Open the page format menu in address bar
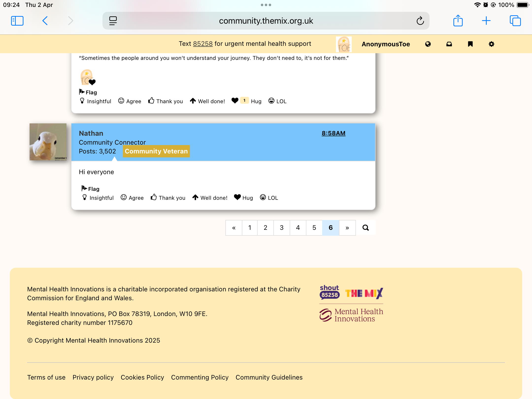This screenshot has height=399, width=532. click(113, 21)
